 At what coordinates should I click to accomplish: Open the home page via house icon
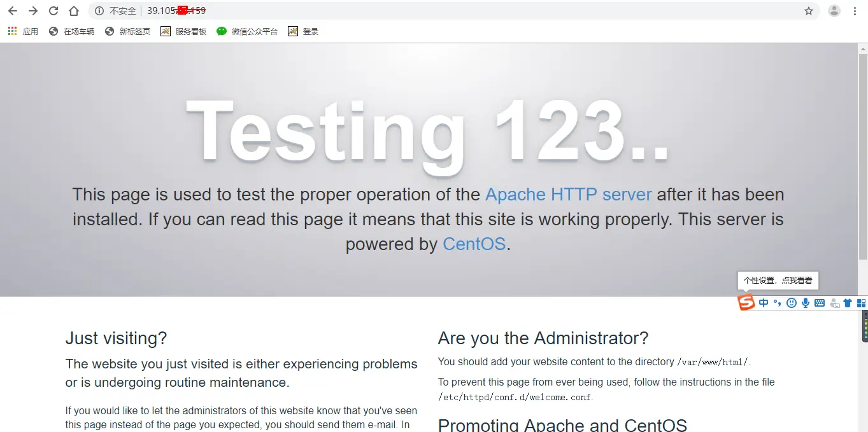click(74, 11)
